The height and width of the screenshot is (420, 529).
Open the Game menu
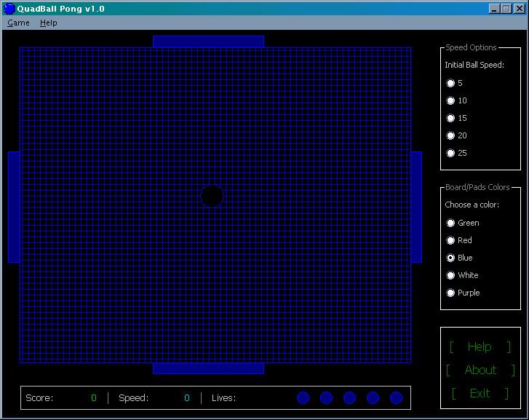coord(18,23)
